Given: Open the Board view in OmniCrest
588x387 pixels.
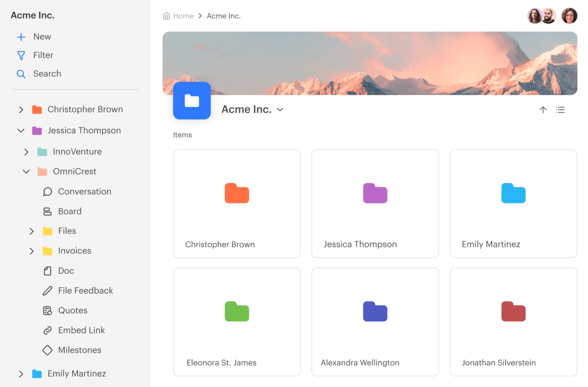Looking at the screenshot, I should point(70,211).
